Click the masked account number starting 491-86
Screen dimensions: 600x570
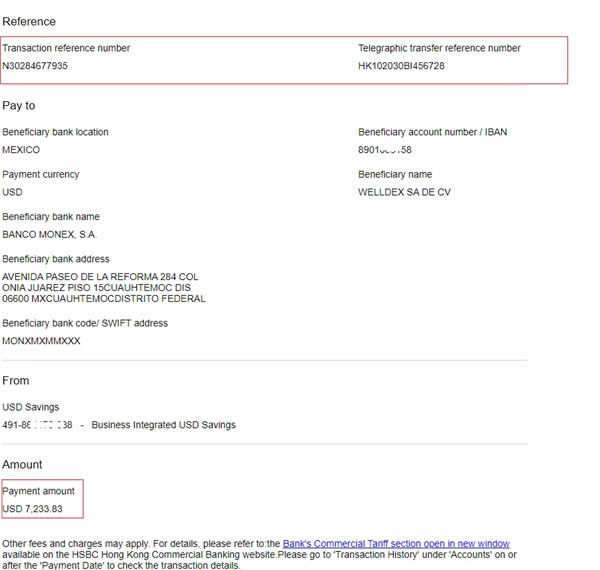(37, 425)
